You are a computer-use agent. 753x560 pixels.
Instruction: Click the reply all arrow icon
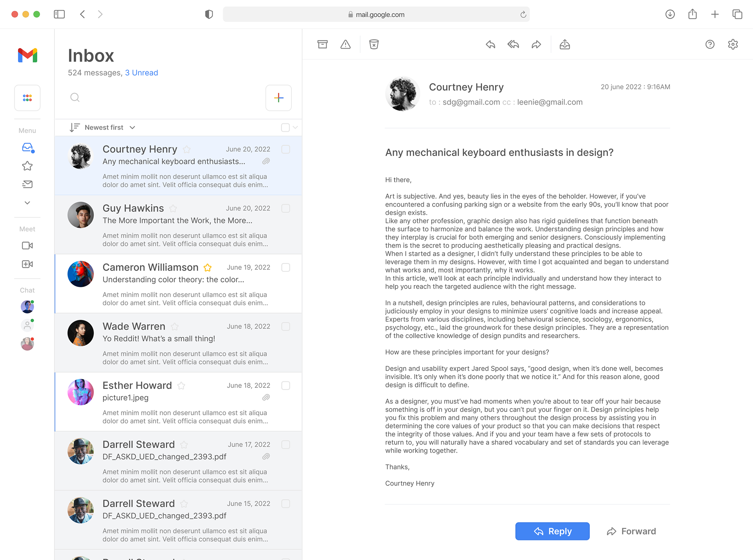[x=513, y=44]
